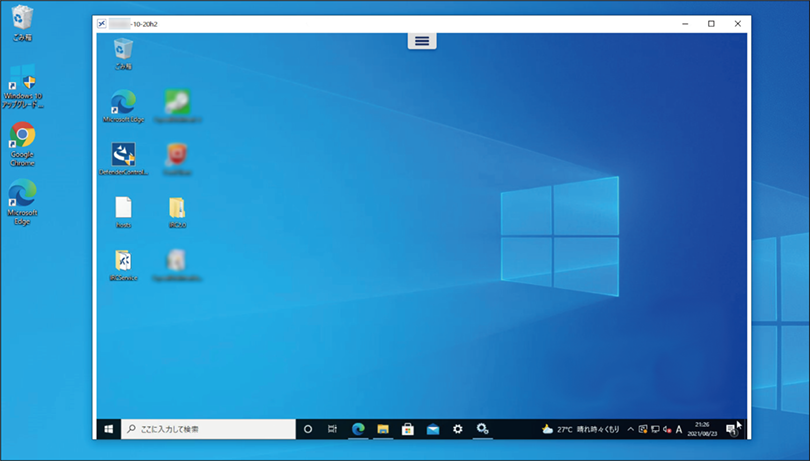
Task: Open Mail from the remote taskbar
Action: [433, 429]
